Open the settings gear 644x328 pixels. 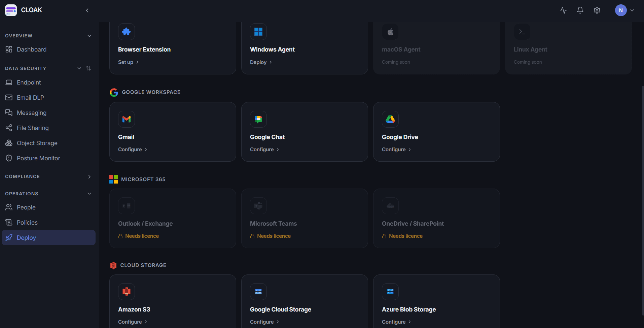coord(597,10)
